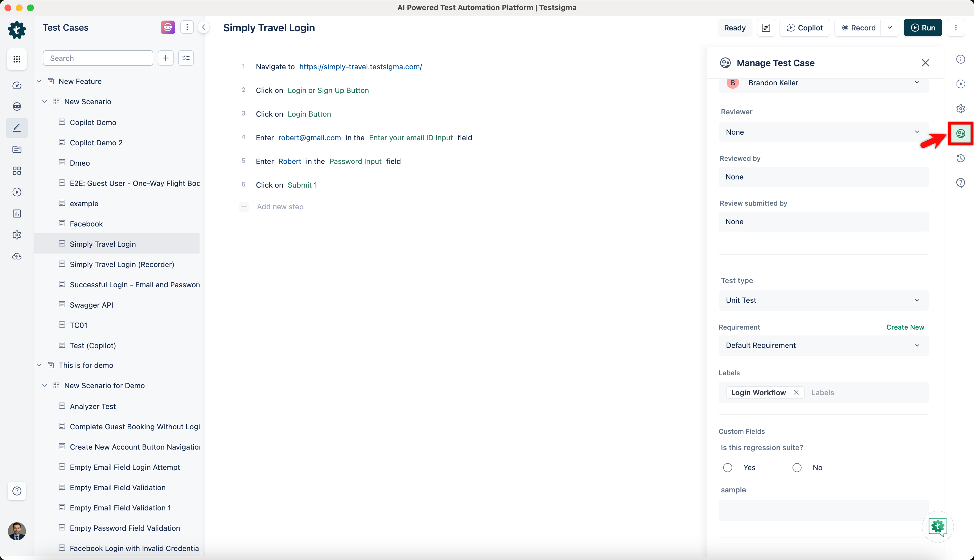Select No for regression suite question
Image resolution: width=974 pixels, height=560 pixels.
coord(797,467)
